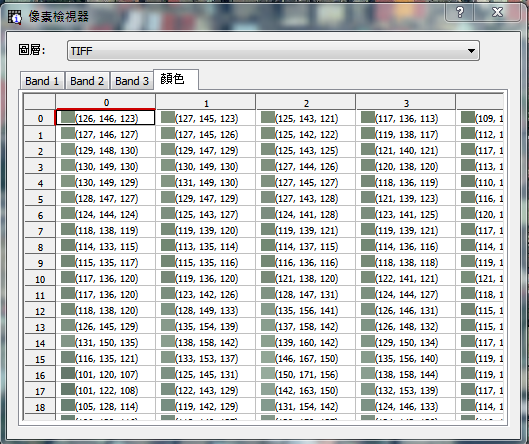This screenshot has height=444, width=529.
Task: Select cell with value (138, 158, 142)
Action: (x=205, y=342)
